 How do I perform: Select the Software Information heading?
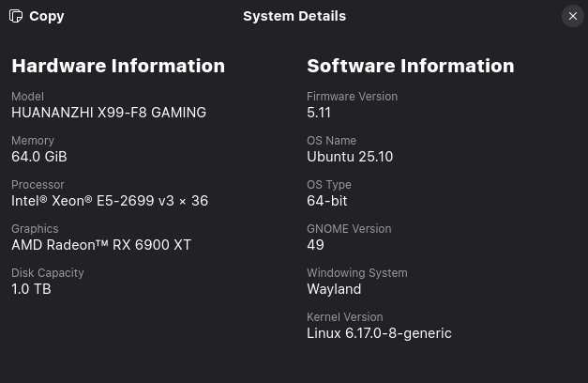(410, 66)
